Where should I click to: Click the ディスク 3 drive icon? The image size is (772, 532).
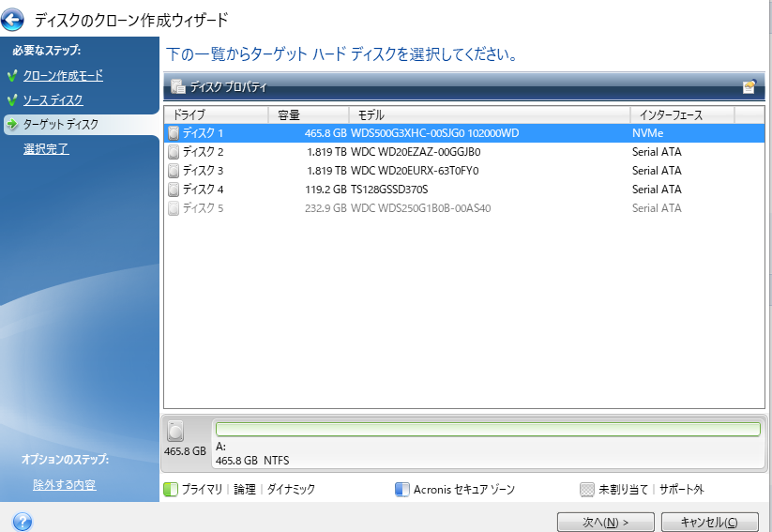coord(174,171)
